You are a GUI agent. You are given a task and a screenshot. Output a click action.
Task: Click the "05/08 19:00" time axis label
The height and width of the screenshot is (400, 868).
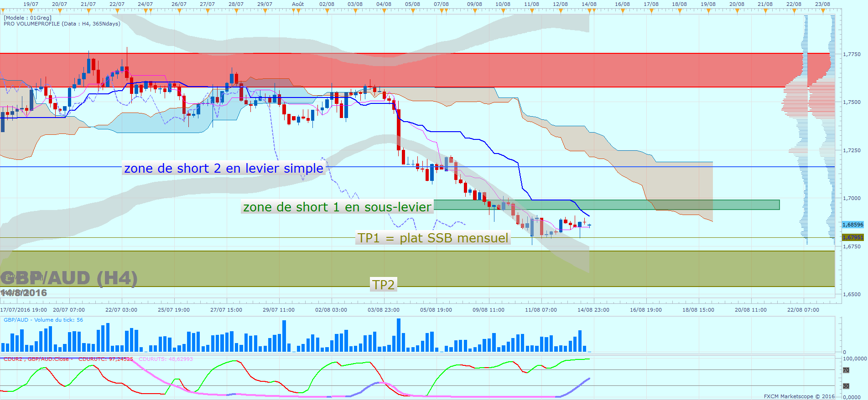tap(436, 310)
